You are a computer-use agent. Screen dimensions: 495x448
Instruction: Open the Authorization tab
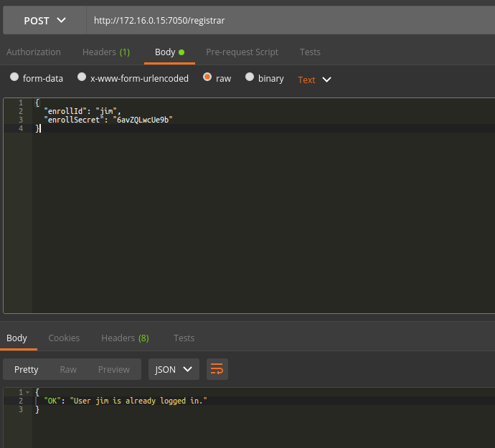(34, 52)
